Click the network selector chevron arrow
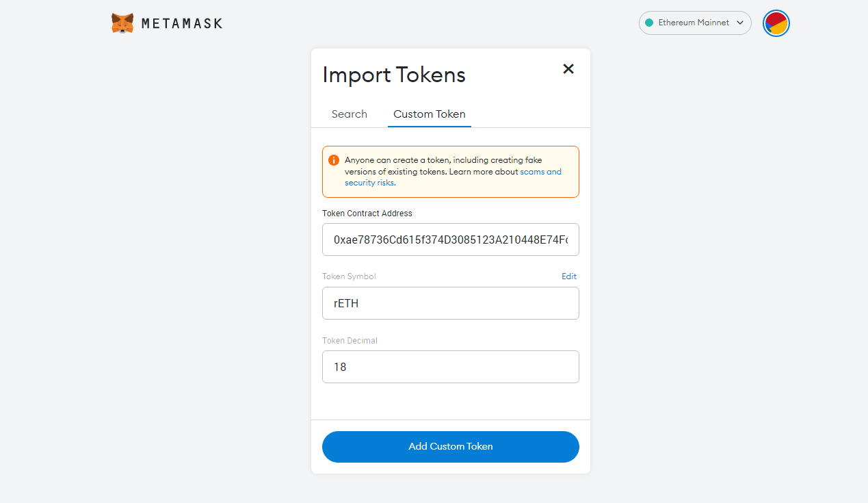The width and height of the screenshot is (868, 503). pyautogui.click(x=740, y=23)
